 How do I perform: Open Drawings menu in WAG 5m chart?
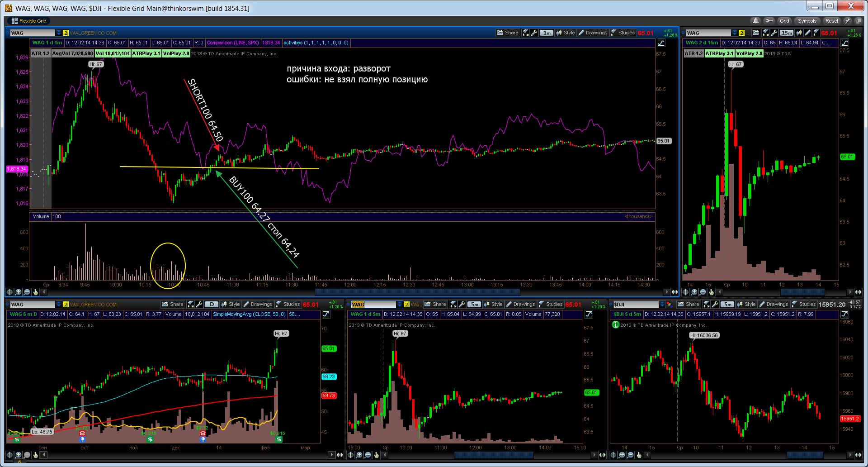[520, 304]
